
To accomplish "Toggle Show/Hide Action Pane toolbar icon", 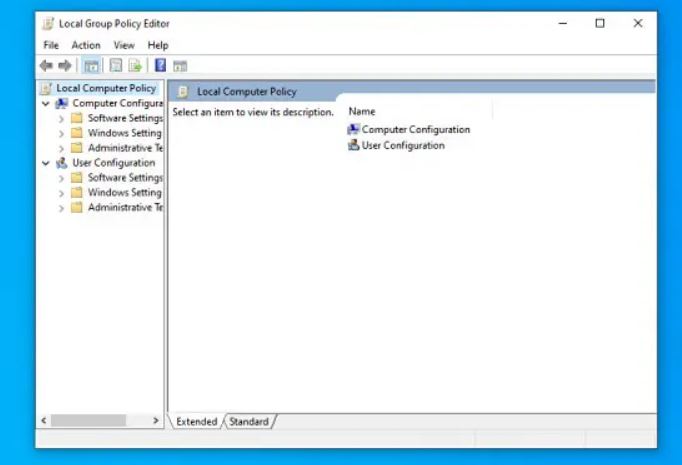I will 180,66.
